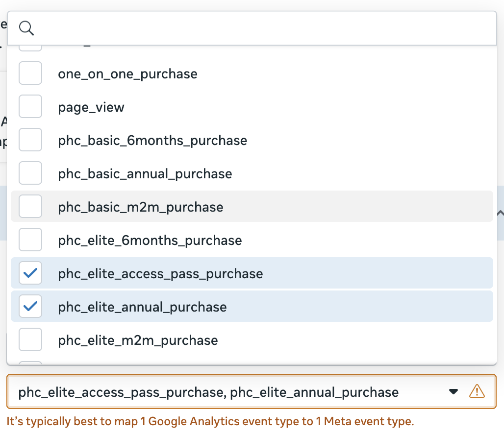This screenshot has height=435, width=504.
Task: Select the phc_basic_m2m_purchase label
Action: (141, 207)
